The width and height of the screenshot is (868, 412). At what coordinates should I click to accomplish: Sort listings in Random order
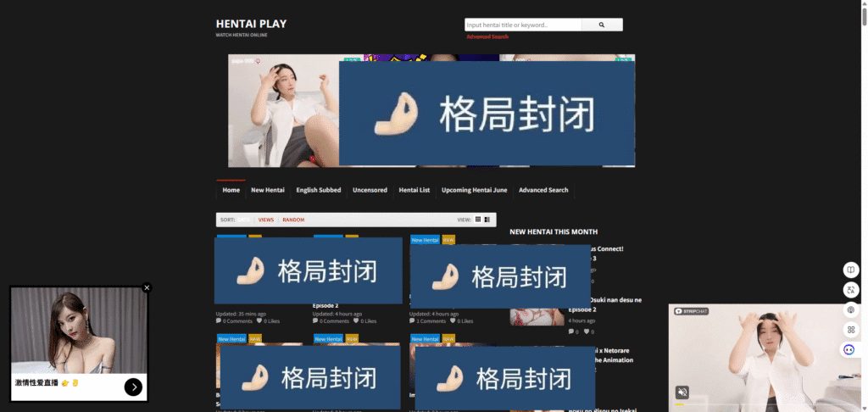[x=293, y=220]
